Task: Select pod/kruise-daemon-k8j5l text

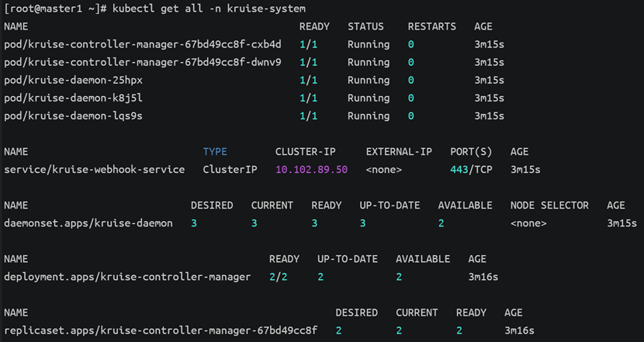Action: click(x=74, y=98)
